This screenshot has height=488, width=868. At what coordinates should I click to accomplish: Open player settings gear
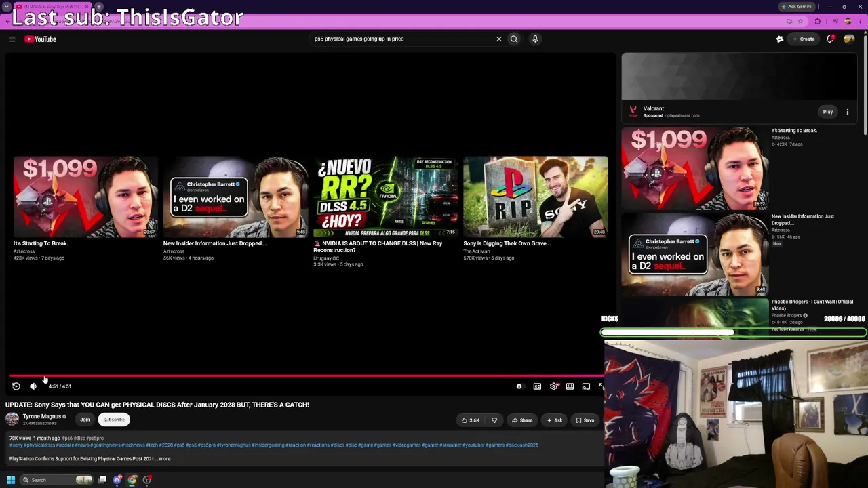coord(554,386)
